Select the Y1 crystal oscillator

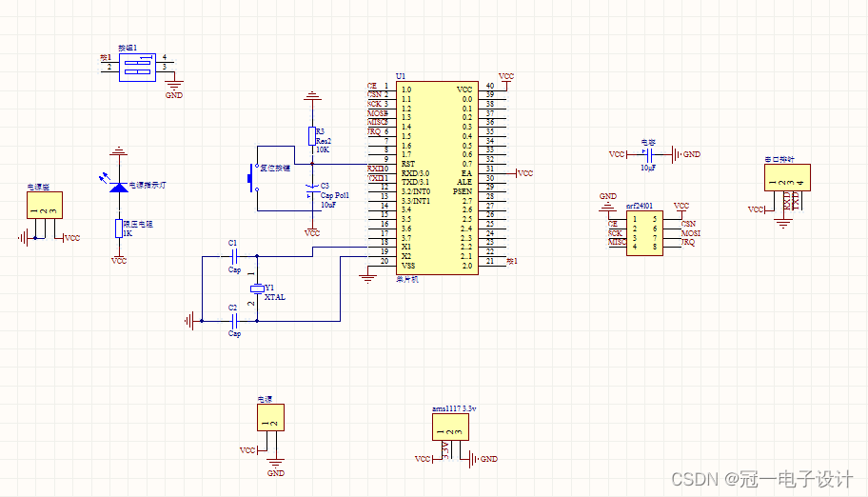click(x=257, y=288)
